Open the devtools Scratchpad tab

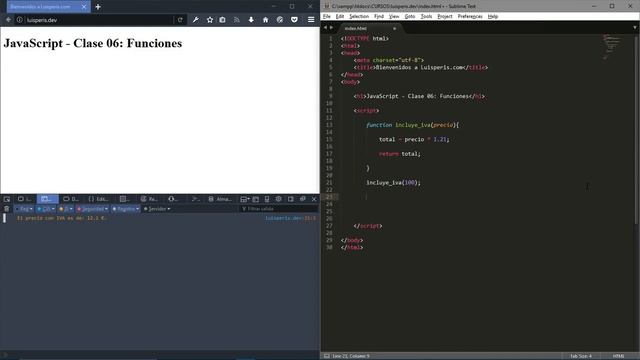[196, 199]
